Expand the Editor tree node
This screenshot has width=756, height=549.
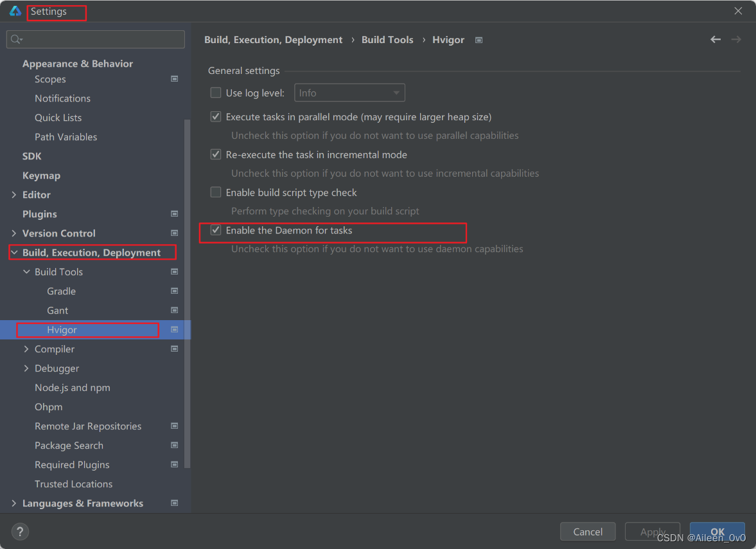(x=14, y=194)
